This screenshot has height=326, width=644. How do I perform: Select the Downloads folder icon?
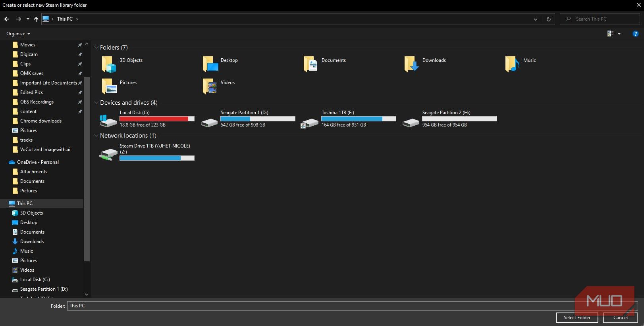411,64
